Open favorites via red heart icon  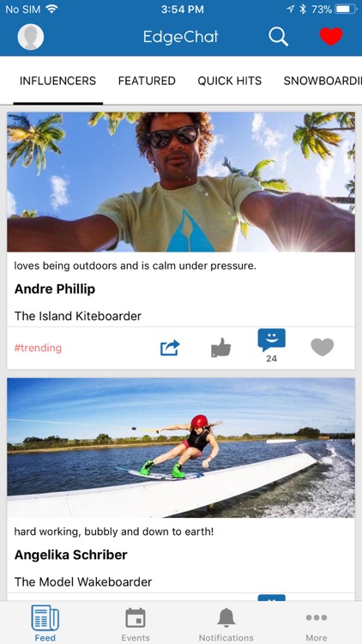pos(331,37)
